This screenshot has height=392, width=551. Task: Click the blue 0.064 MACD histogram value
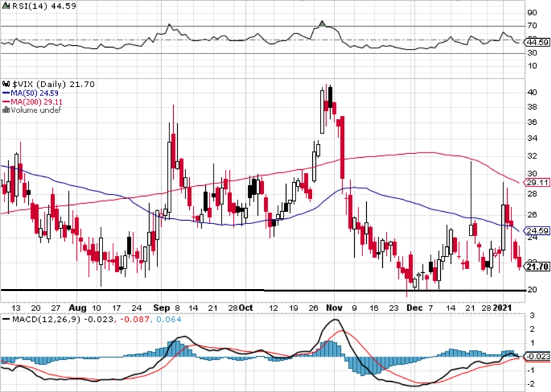coord(169,319)
